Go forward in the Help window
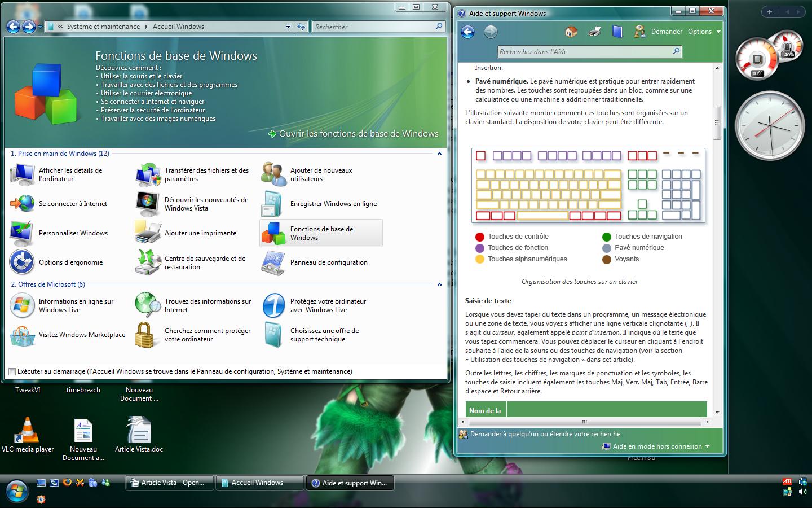The image size is (812, 508). (491, 32)
